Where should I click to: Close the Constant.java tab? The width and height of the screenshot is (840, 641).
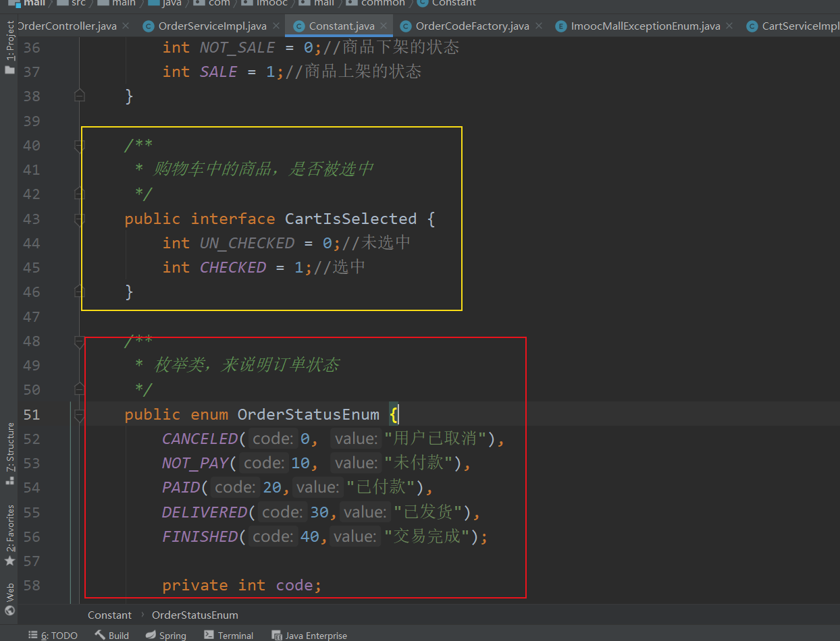[384, 26]
